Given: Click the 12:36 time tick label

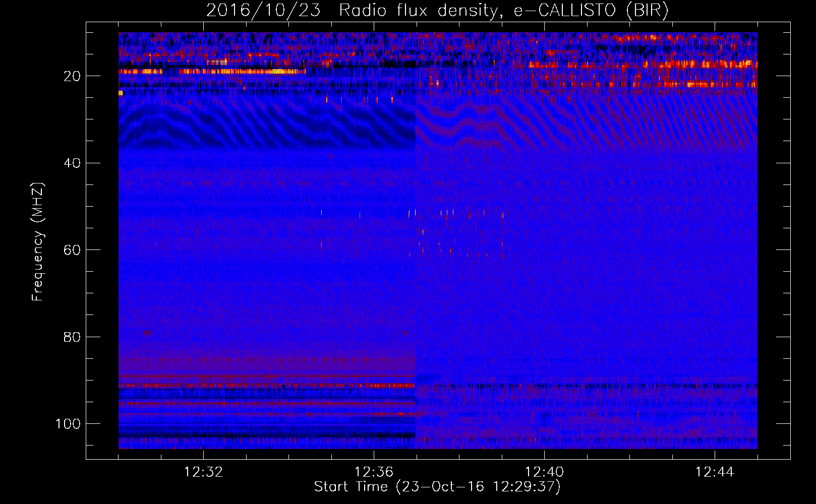Looking at the screenshot, I should coord(374,472).
